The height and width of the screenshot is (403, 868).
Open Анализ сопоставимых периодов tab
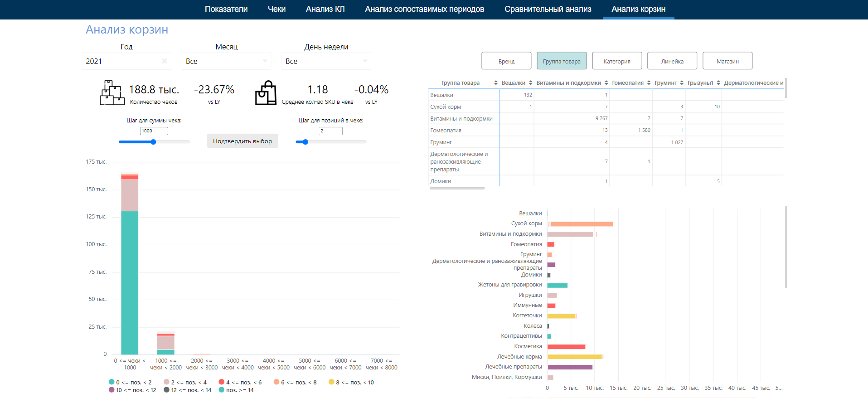pyautogui.click(x=425, y=9)
